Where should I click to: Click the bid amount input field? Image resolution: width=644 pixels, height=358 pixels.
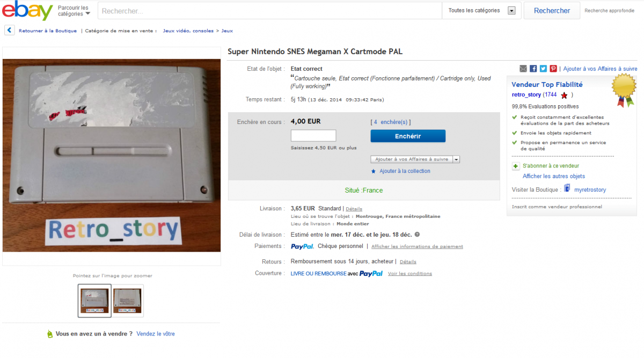pyautogui.click(x=313, y=136)
